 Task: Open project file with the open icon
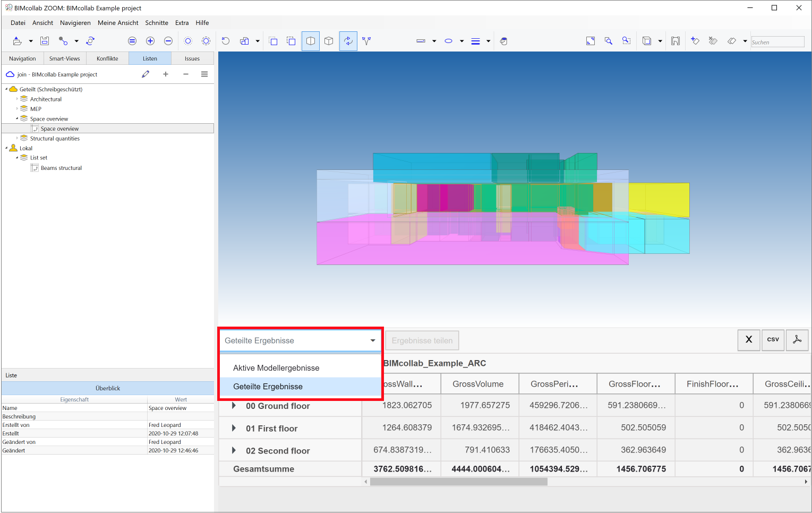tap(17, 41)
